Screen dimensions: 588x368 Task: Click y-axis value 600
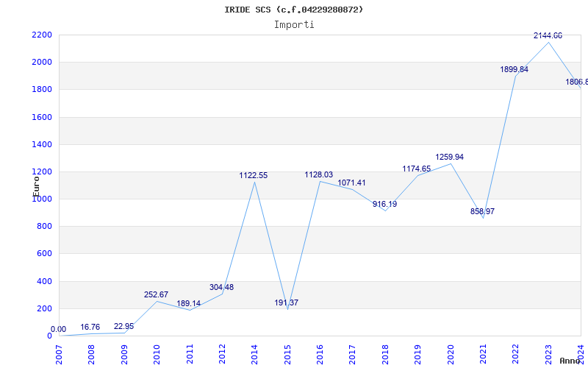coord(44,254)
